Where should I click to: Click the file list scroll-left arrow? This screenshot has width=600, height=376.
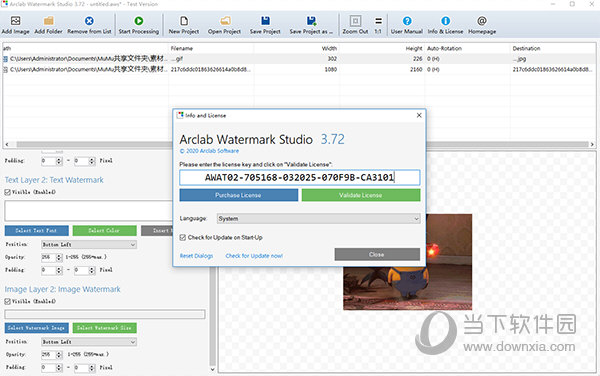(7, 145)
